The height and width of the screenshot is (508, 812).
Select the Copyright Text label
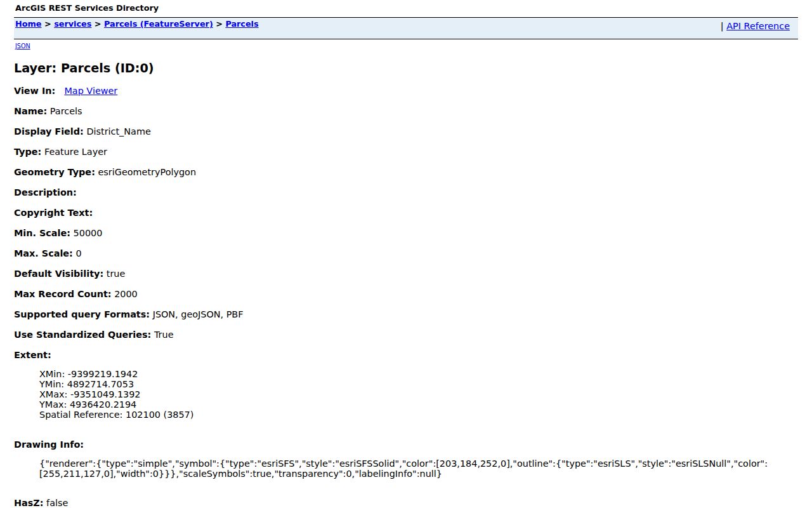coord(53,213)
